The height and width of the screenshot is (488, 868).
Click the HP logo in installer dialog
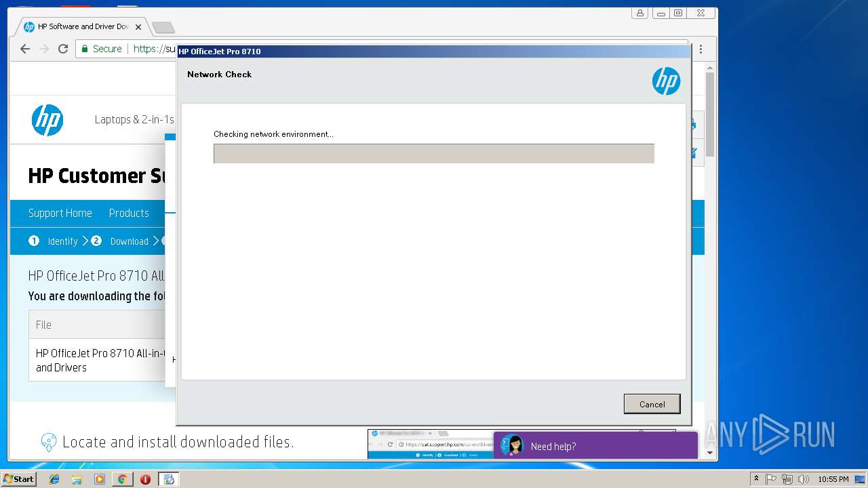click(666, 81)
